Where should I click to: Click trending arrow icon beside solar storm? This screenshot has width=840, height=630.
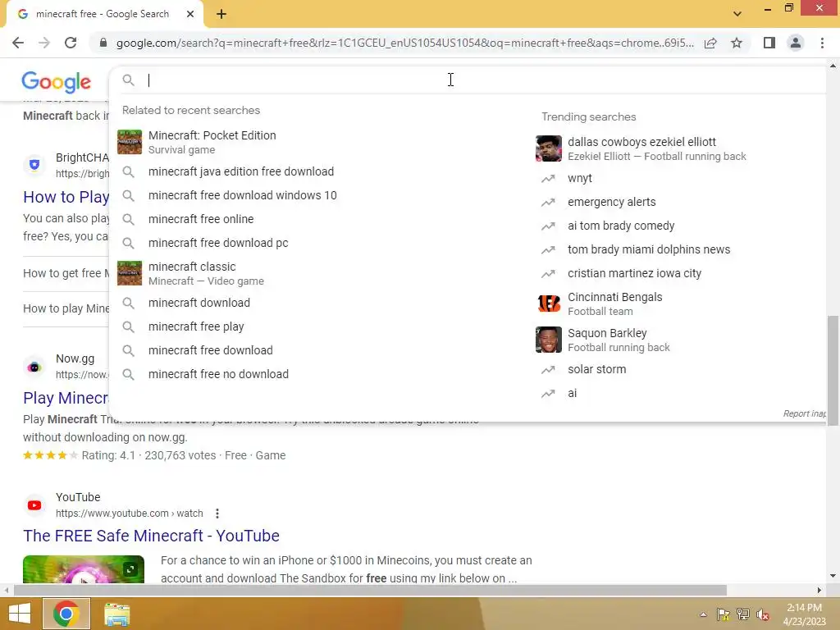click(548, 370)
